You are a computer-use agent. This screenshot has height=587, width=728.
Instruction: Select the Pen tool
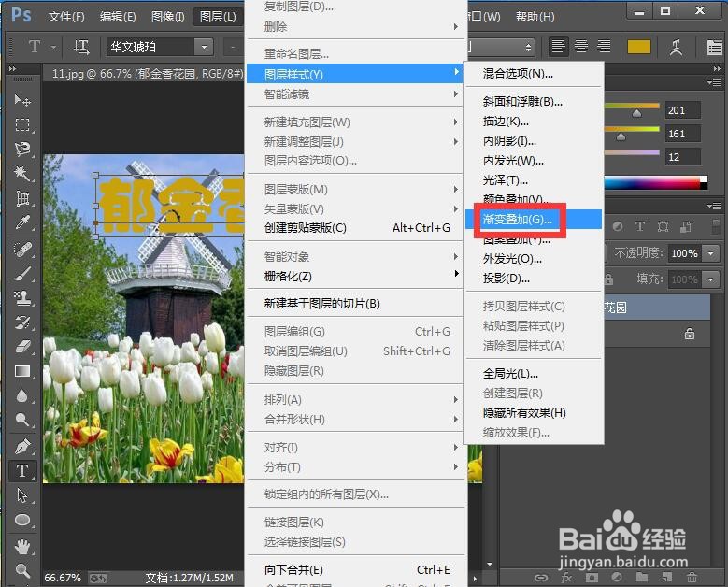(22, 446)
